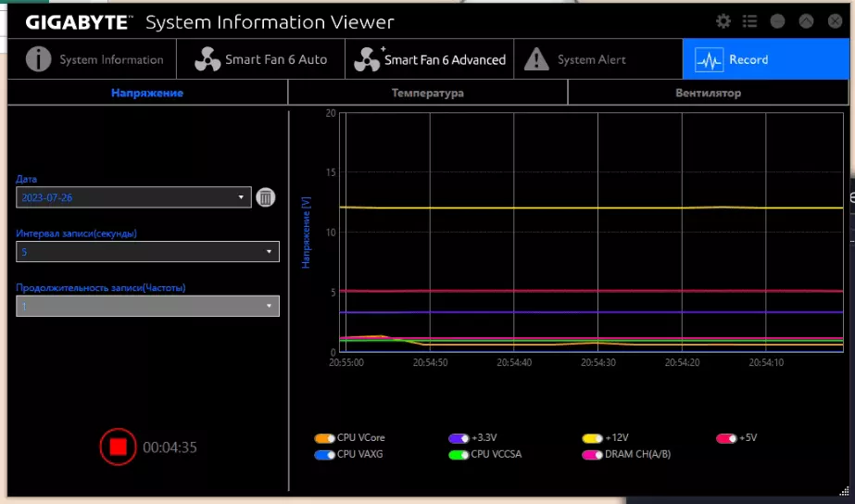Toggle CPU VCore line visibility
Screen dimensions: 855x504
324,438
